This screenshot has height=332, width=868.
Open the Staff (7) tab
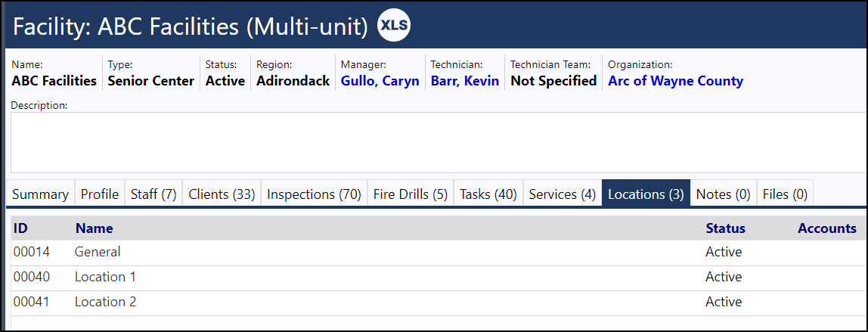[x=153, y=194]
